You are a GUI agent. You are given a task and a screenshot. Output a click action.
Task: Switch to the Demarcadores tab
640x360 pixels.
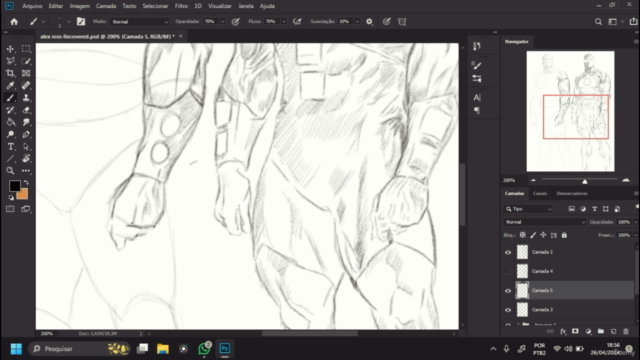(x=572, y=193)
